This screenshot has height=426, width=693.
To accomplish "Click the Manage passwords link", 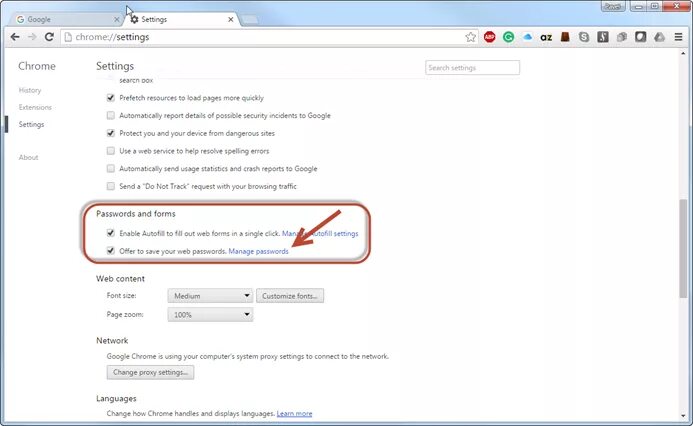I will point(258,251).
